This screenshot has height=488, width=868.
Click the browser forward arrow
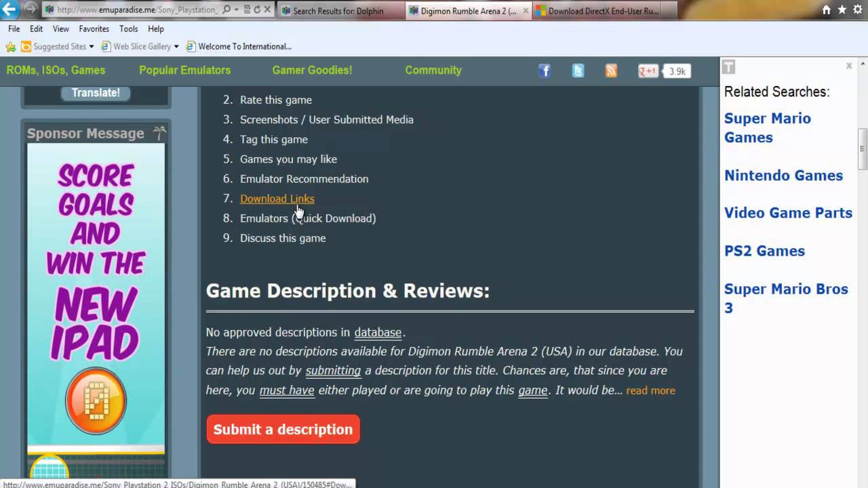pos(31,10)
